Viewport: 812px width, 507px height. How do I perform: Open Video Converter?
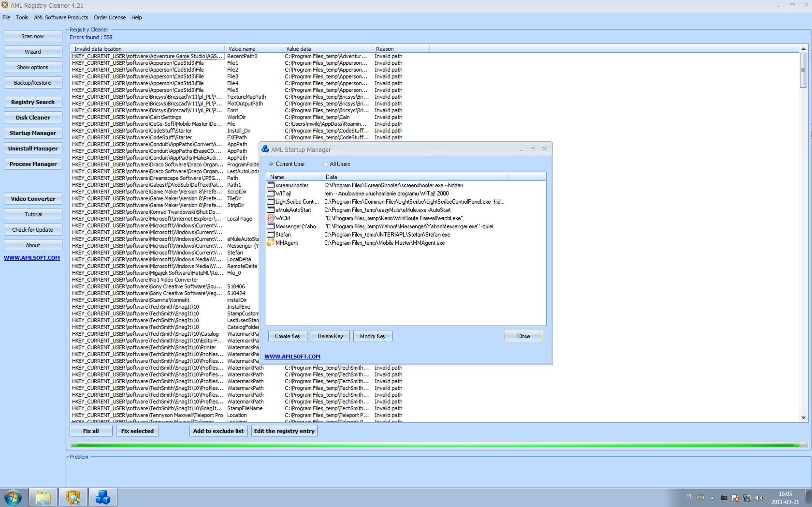pyautogui.click(x=33, y=199)
